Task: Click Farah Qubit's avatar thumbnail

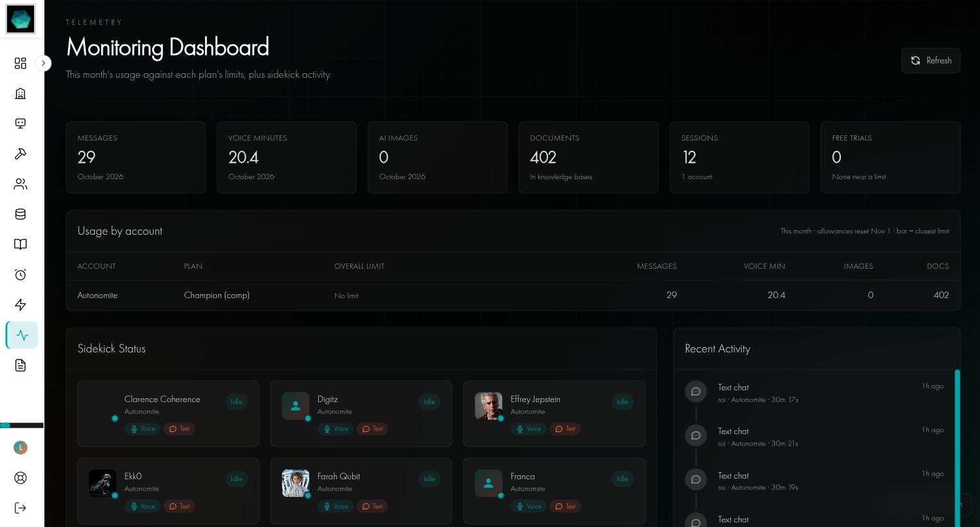Action: 295,483
